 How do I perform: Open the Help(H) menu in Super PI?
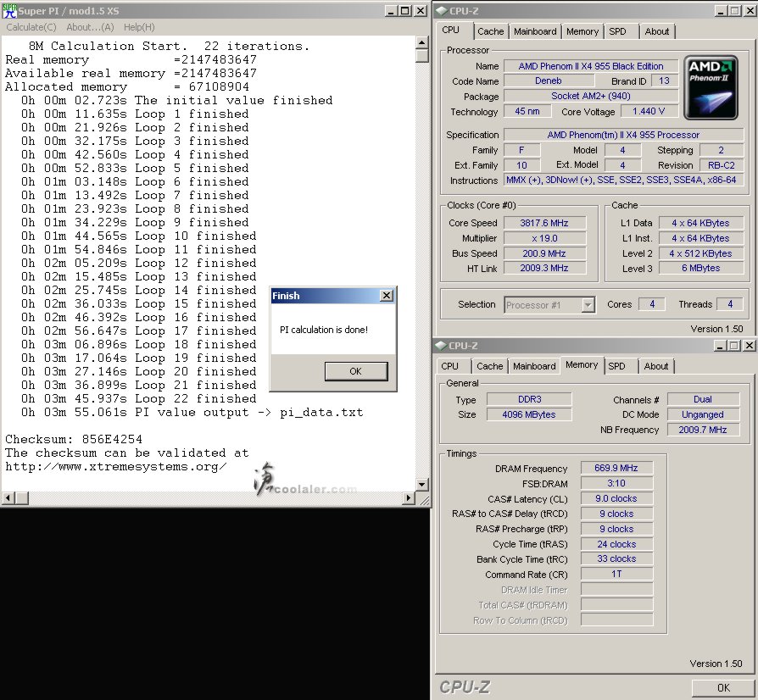click(x=139, y=27)
